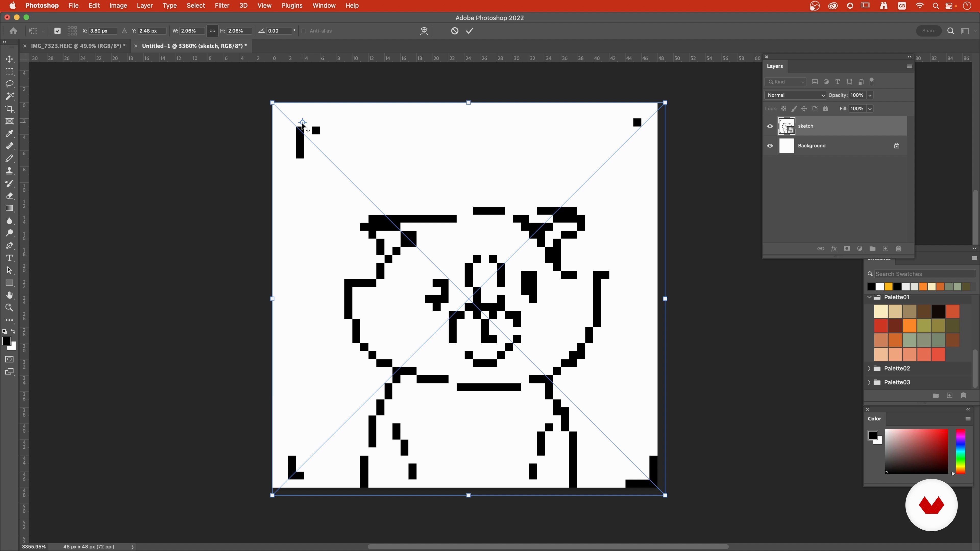Select the Healing Brush tool

click(x=9, y=146)
